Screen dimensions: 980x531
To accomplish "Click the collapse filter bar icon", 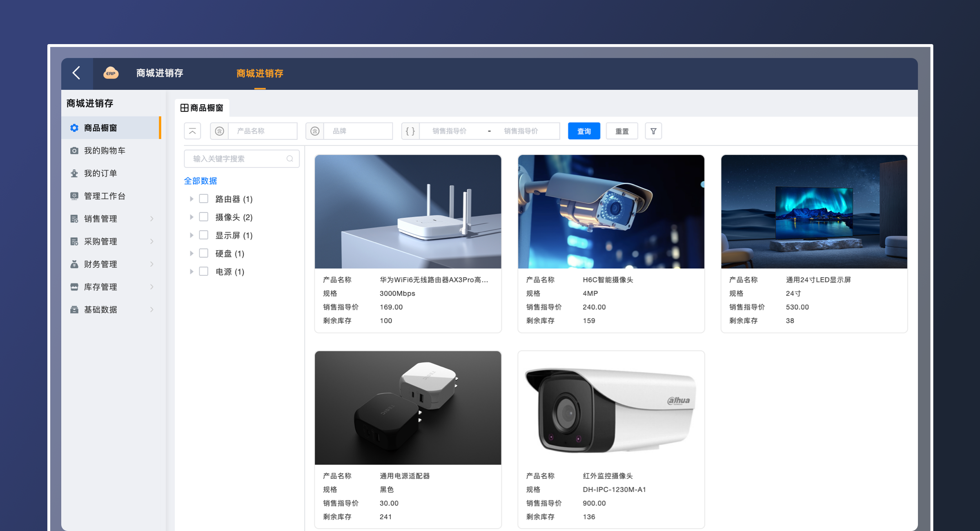I will [192, 131].
